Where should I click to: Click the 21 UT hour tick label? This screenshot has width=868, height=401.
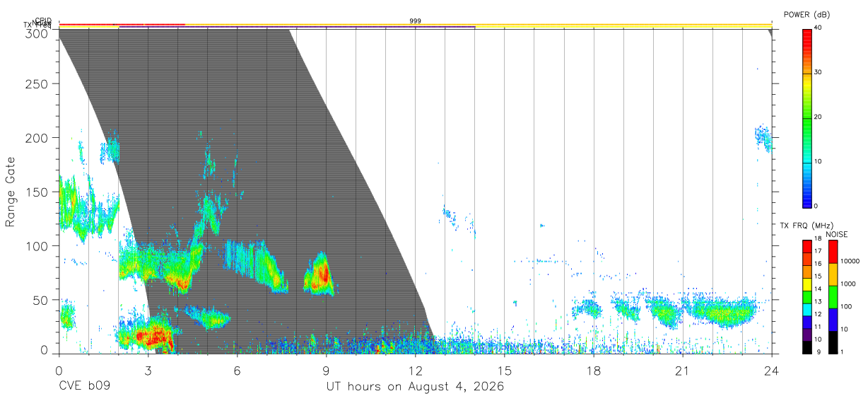click(683, 371)
